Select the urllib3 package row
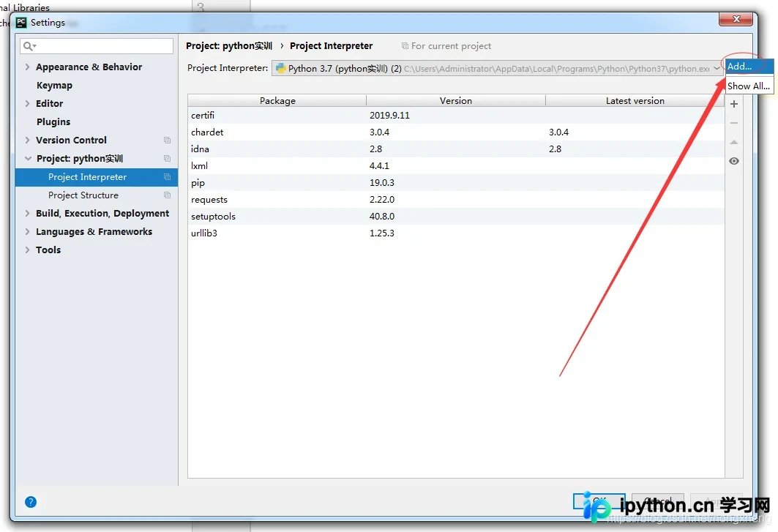 tap(456, 233)
